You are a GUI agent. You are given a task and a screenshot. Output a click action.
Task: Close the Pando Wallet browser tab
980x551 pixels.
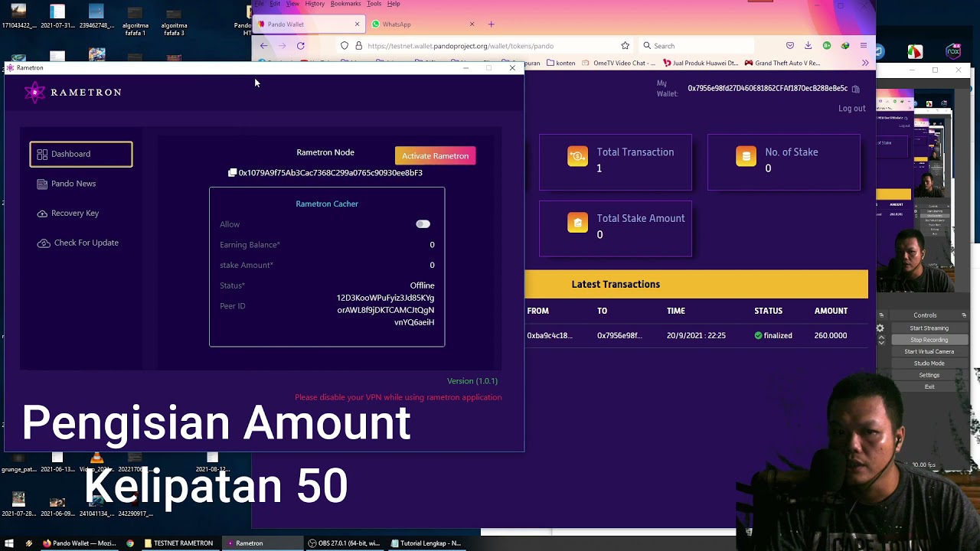pyautogui.click(x=357, y=24)
